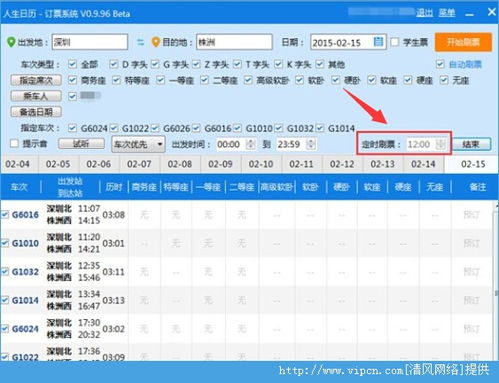
Task: Click the 目的地 destination input field
Action: pos(234,42)
